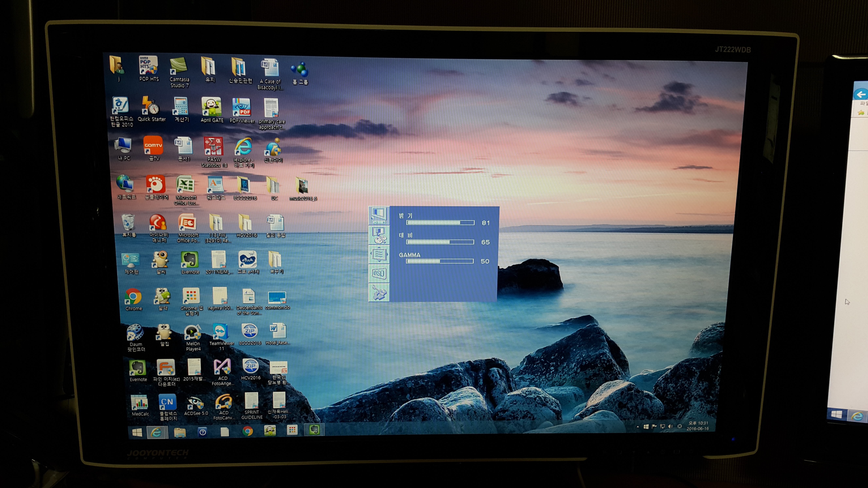Select the OSD settings tab
The width and height of the screenshot is (868, 488).
(x=379, y=273)
